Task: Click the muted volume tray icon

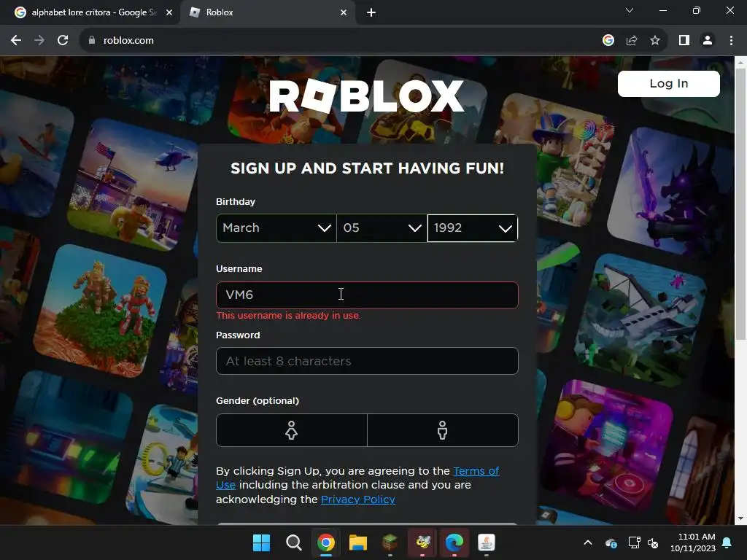Action: (x=653, y=542)
